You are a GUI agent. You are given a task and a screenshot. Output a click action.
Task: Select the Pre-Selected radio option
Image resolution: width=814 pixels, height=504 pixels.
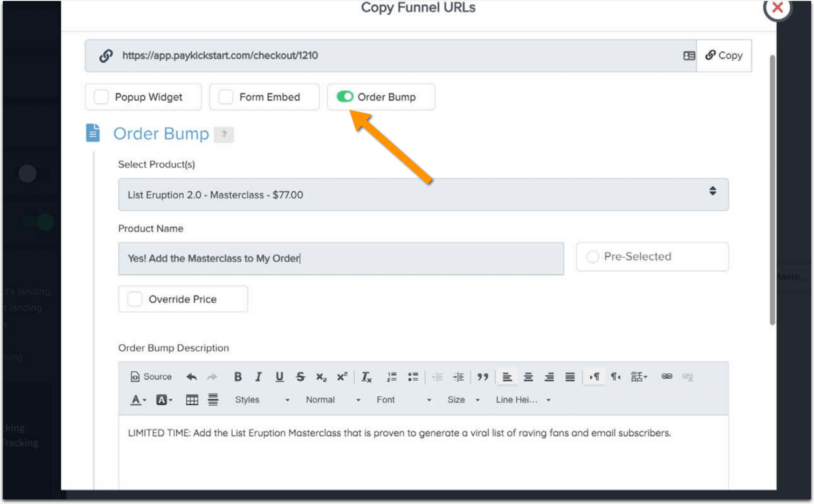[593, 257]
